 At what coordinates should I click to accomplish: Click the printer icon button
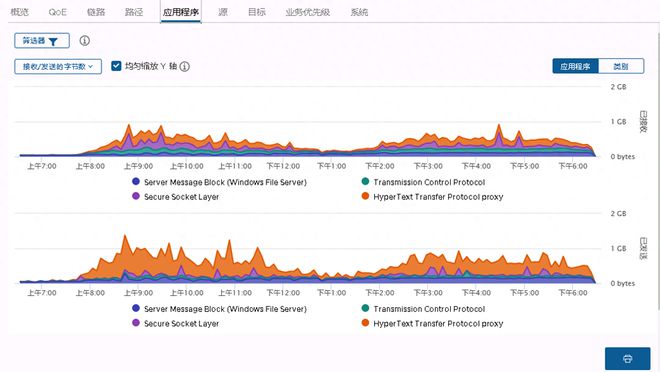coord(627,359)
